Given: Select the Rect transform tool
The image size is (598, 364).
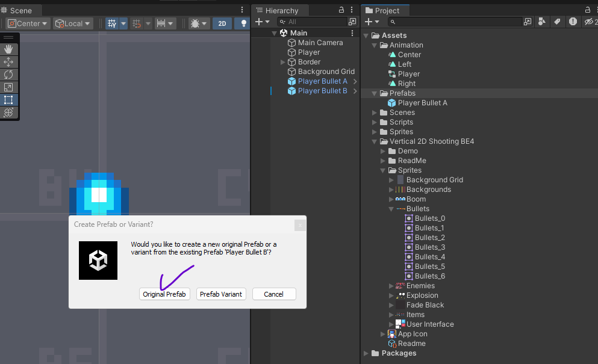Looking at the screenshot, I should coord(8,100).
